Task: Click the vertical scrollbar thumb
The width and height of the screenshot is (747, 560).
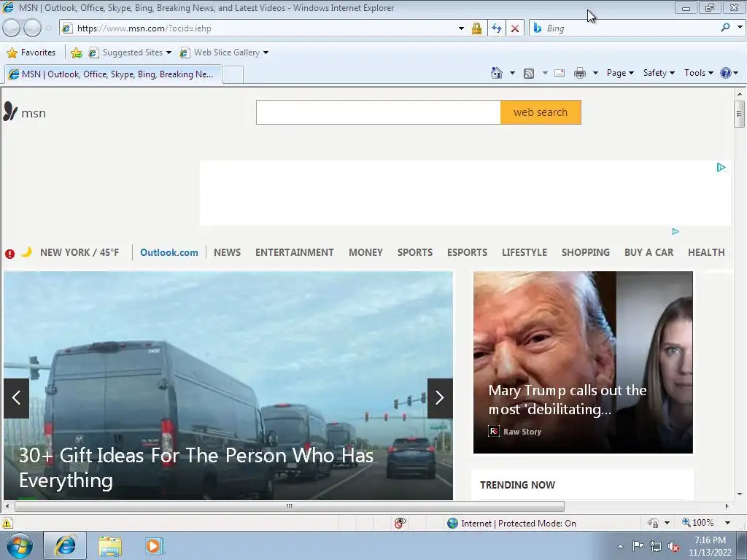Action: (739, 114)
